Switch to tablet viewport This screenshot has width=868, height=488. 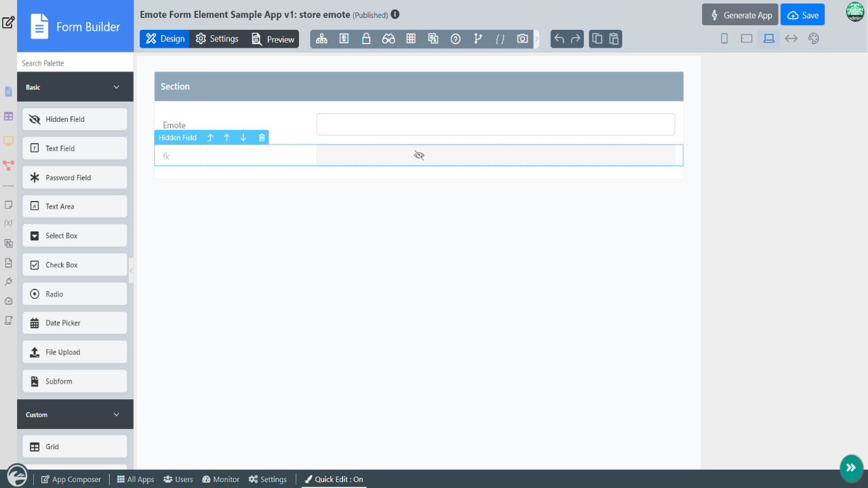pos(747,39)
